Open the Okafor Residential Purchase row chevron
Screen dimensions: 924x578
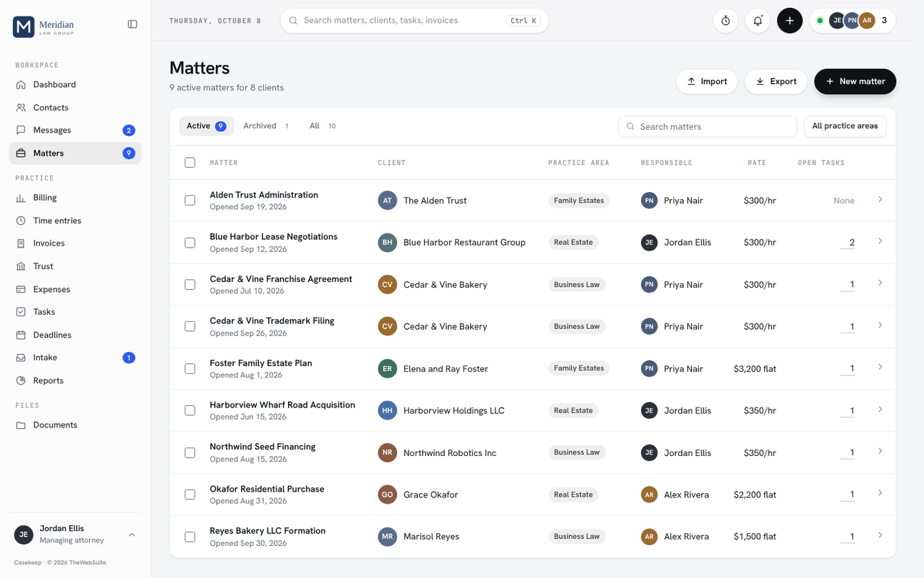(x=880, y=493)
